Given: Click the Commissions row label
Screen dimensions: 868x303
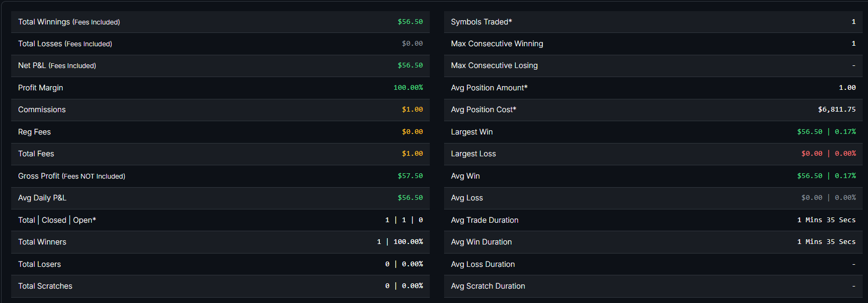Looking at the screenshot, I should coord(42,110).
